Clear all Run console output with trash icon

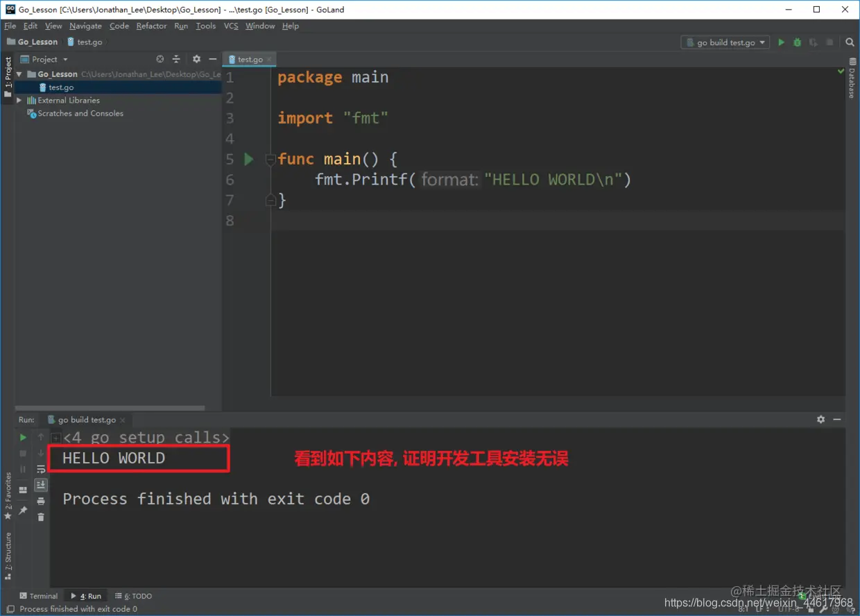(41, 517)
